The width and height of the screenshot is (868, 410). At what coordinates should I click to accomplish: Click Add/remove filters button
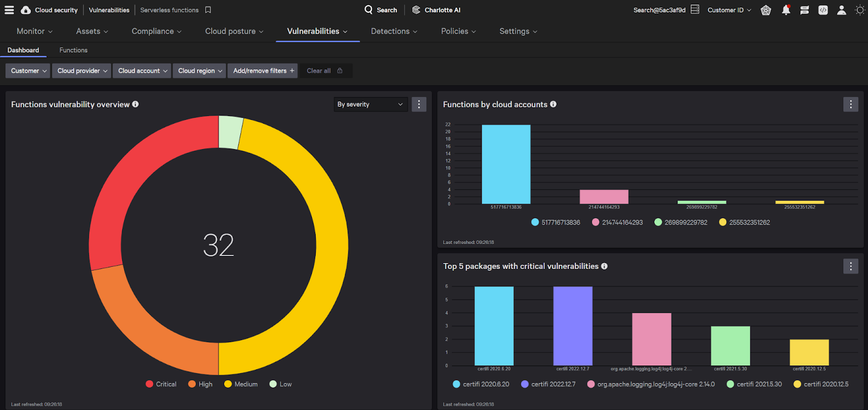point(263,71)
